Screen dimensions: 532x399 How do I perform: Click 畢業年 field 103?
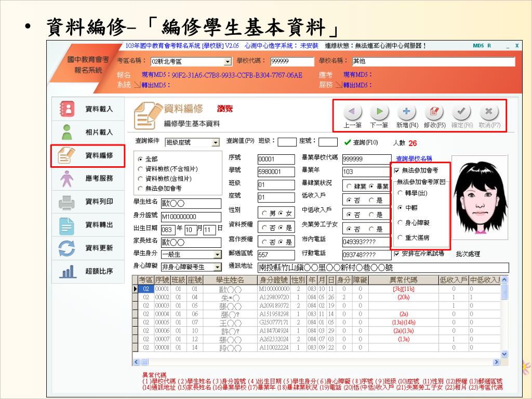[x=367, y=171]
